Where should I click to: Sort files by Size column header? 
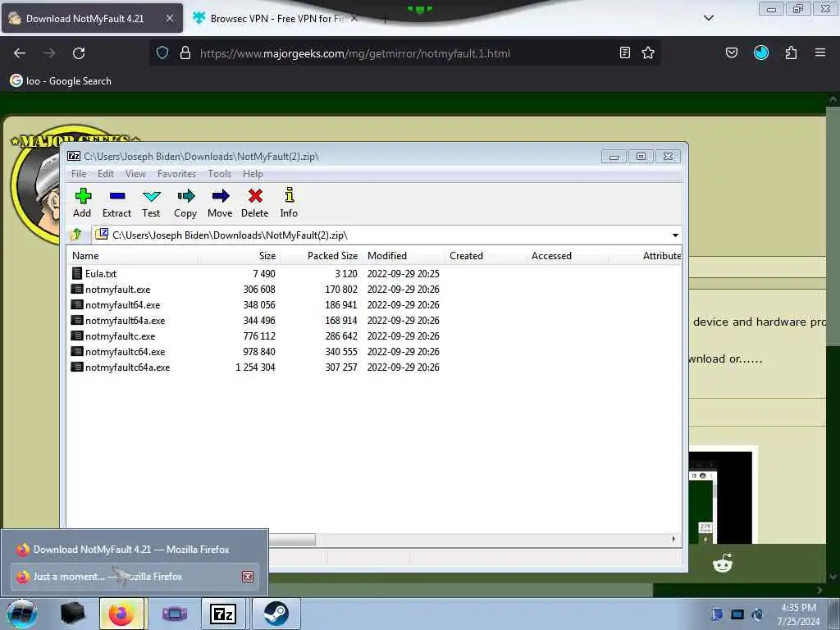coord(239,256)
